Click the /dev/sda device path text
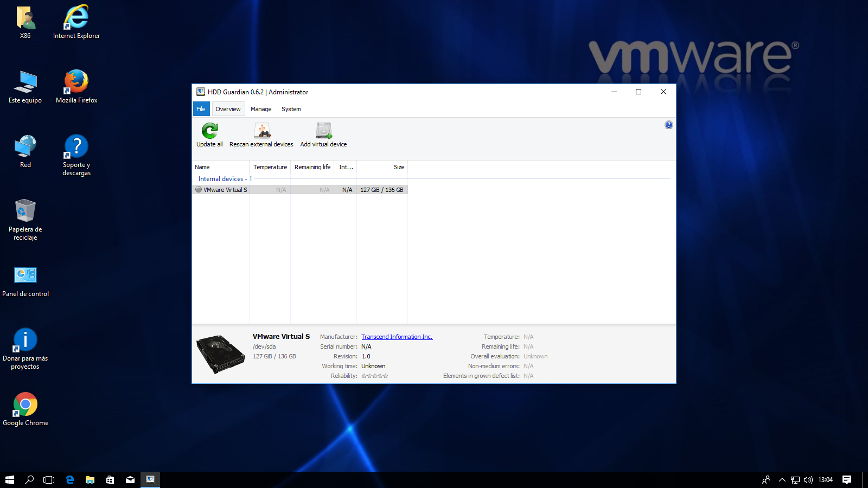The image size is (868, 488). [x=264, y=346]
